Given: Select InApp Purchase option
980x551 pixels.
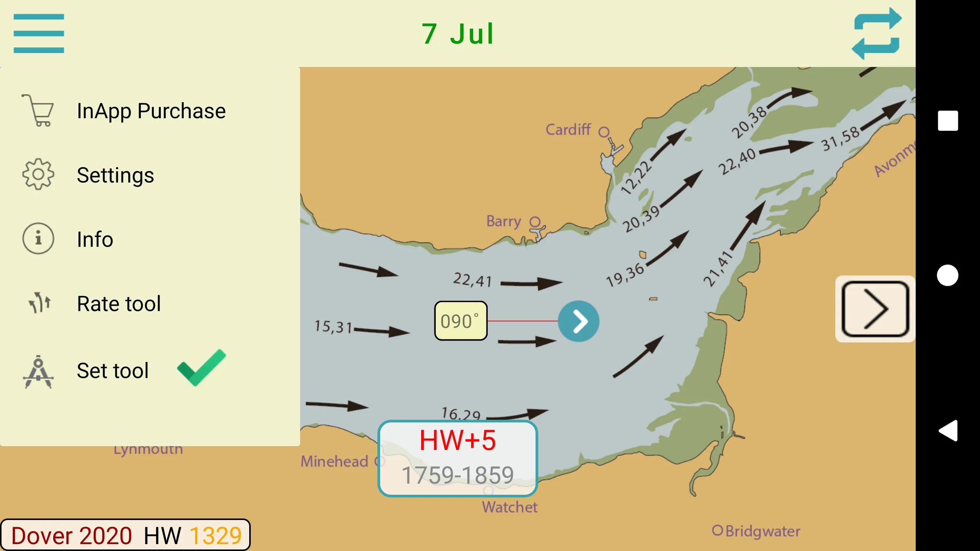Looking at the screenshot, I should tap(152, 110).
